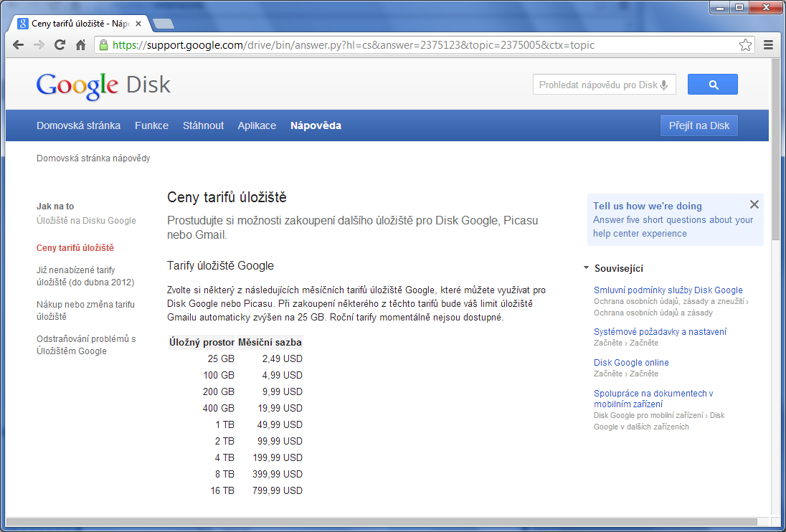Click the 'Jak na to' sidebar heading
786x532 pixels.
55,206
